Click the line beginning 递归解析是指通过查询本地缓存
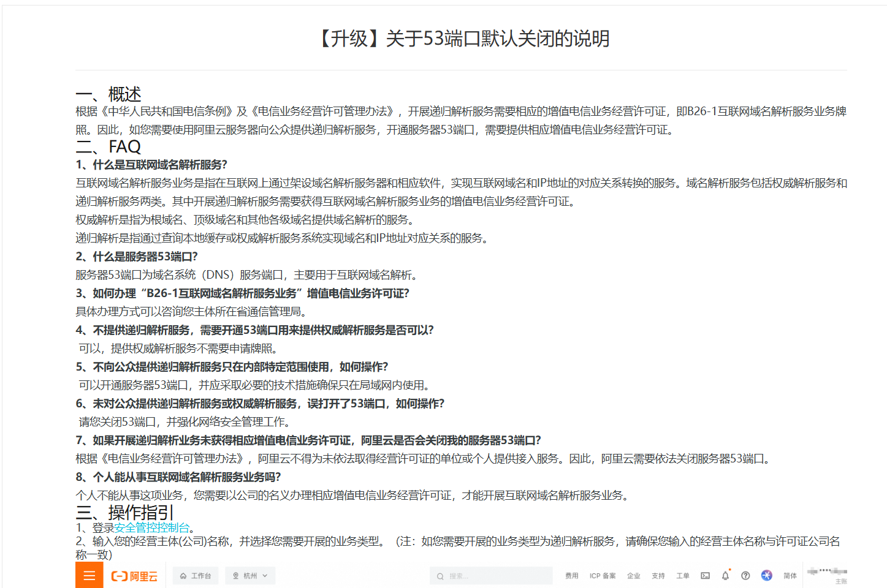This screenshot has height=588, width=887. click(282, 238)
